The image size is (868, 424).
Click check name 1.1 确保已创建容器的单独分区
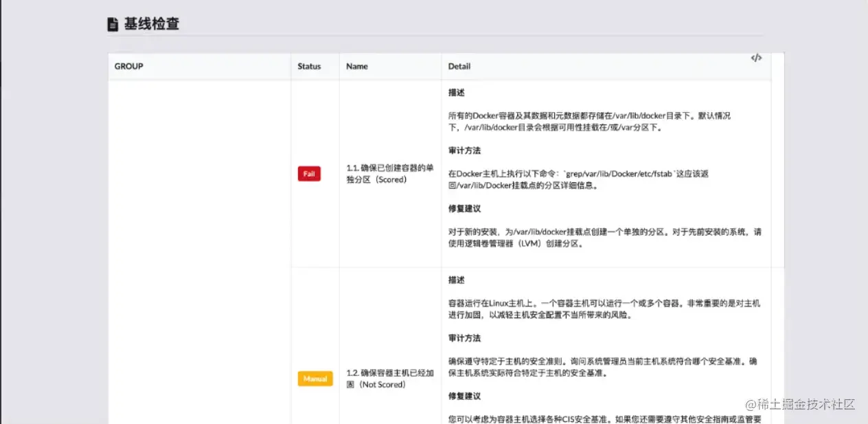(390, 174)
